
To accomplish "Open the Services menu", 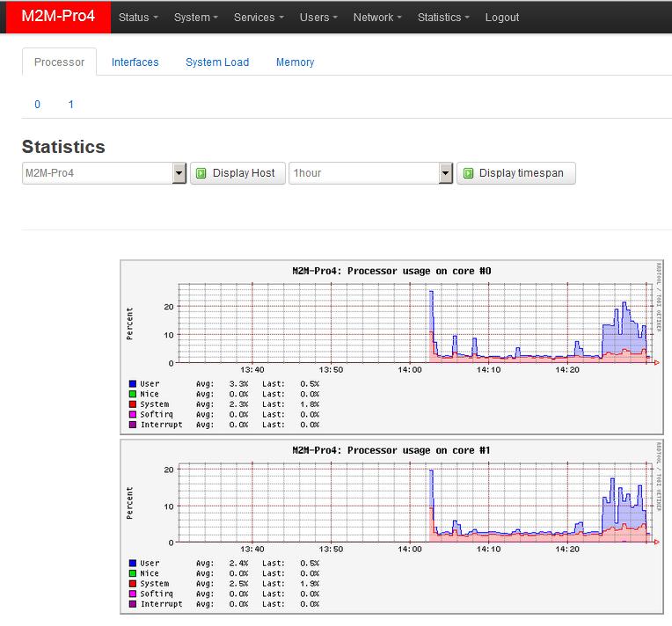I will pyautogui.click(x=259, y=17).
